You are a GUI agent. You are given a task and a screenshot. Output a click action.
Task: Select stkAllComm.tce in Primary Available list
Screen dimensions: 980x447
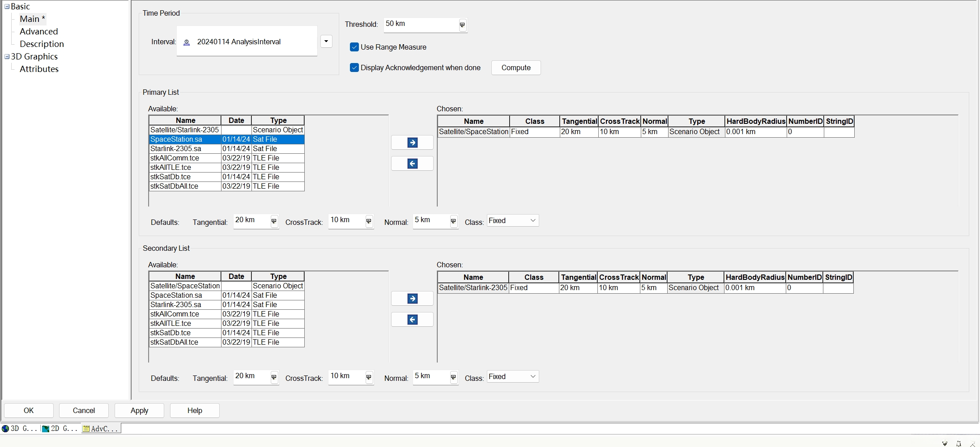(175, 158)
